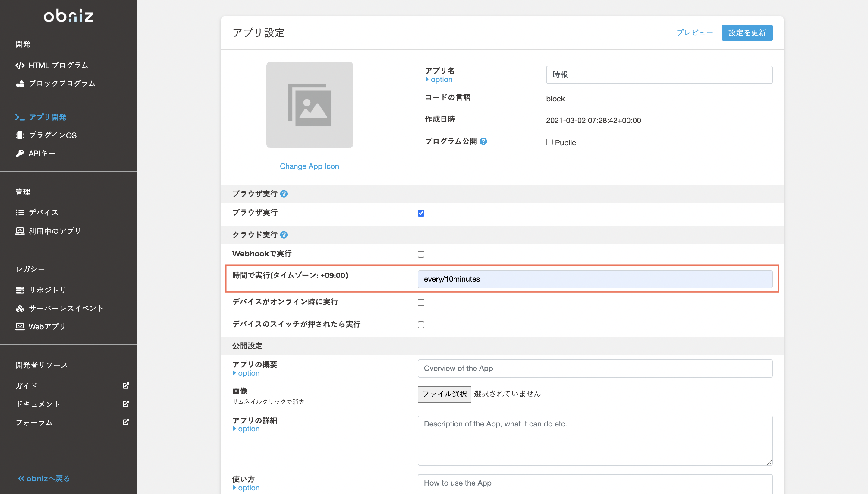The height and width of the screenshot is (494, 868).
Task: Select the HTML プログラム code icon
Action: tap(20, 65)
